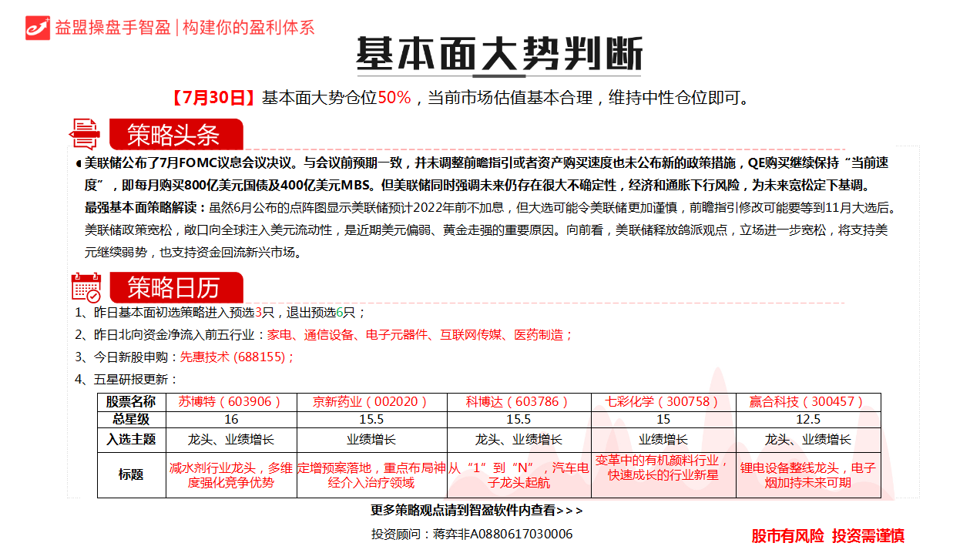The width and height of the screenshot is (980, 553).
Task: Select the 策略头条 red banner heading
Action: pyautogui.click(x=175, y=135)
